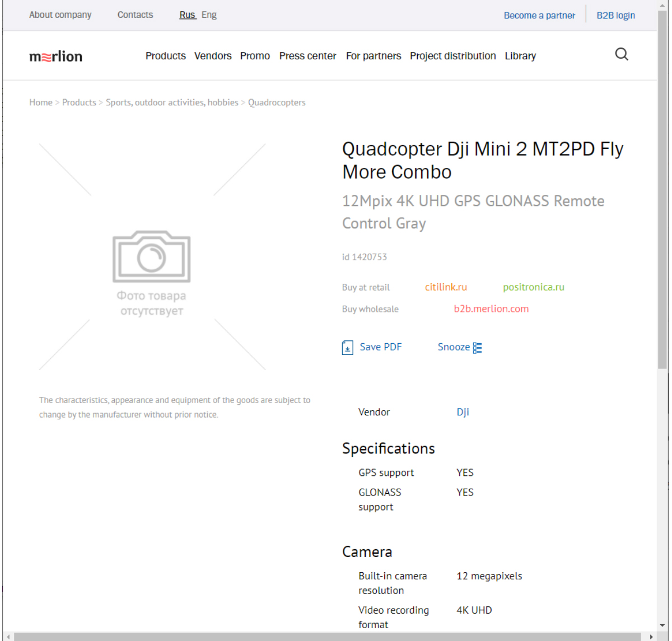The height and width of the screenshot is (641, 672).
Task: Open Quadrocopters breadcrumb
Action: tap(277, 102)
